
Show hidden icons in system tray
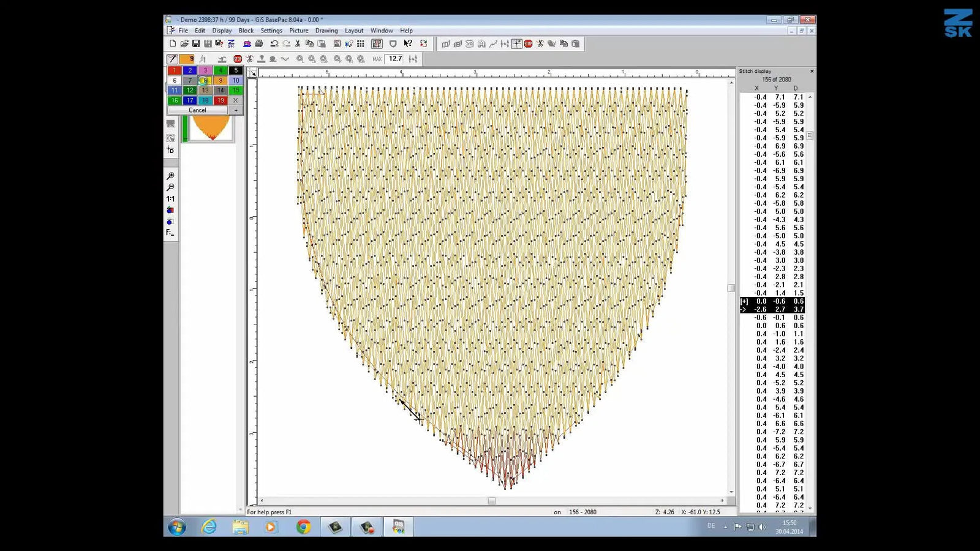click(x=726, y=527)
